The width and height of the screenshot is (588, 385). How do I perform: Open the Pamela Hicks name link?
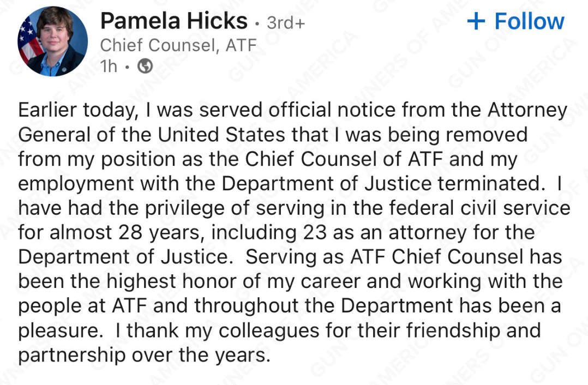[173, 21]
